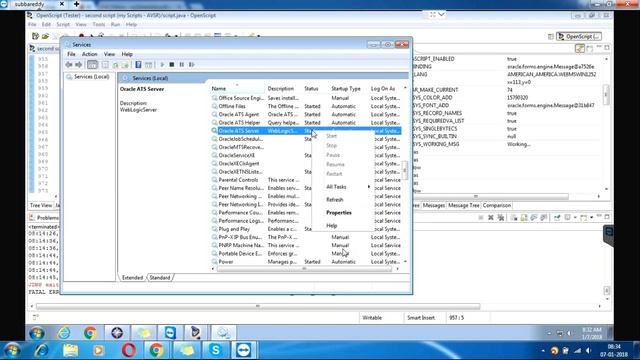This screenshot has height=360, width=640.
Task: Open the Message Tree tab in OpenScript
Action: 464,206
